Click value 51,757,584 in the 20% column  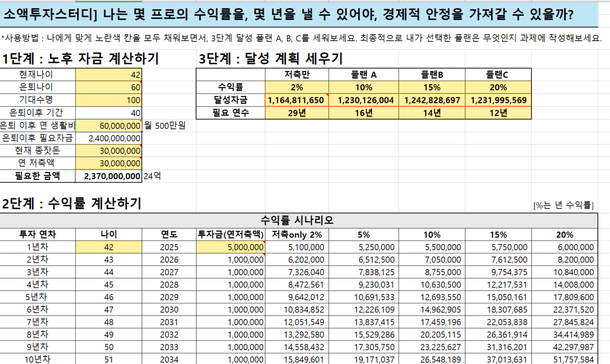tap(565, 359)
